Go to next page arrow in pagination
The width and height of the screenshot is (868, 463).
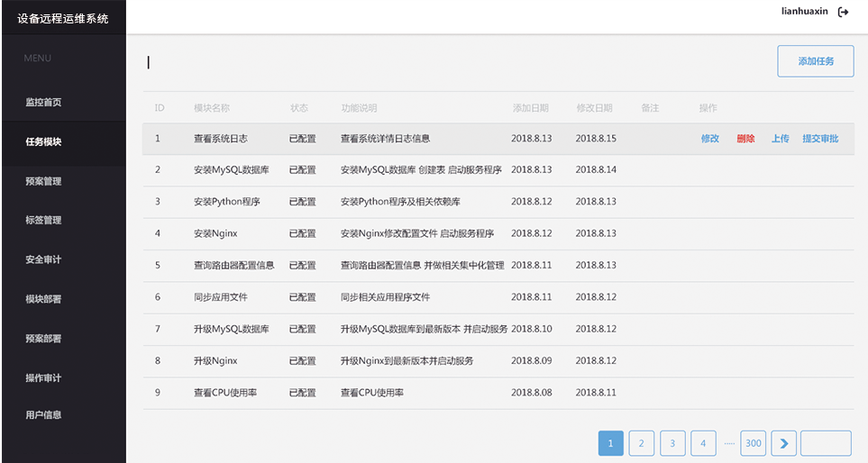[x=783, y=443]
